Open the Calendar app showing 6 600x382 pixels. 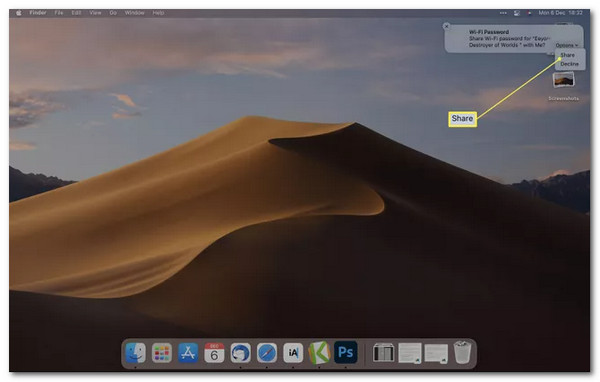coord(214,353)
